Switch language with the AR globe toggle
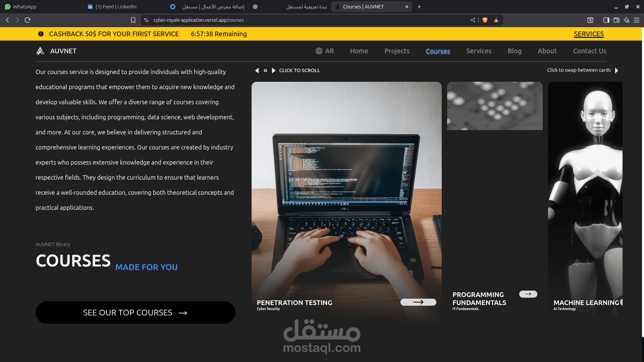The width and height of the screenshot is (644, 362). point(325,51)
